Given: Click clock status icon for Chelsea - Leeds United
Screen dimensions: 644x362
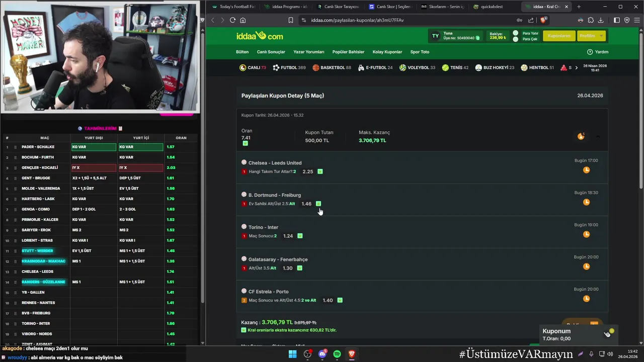Looking at the screenshot, I should (x=586, y=170).
